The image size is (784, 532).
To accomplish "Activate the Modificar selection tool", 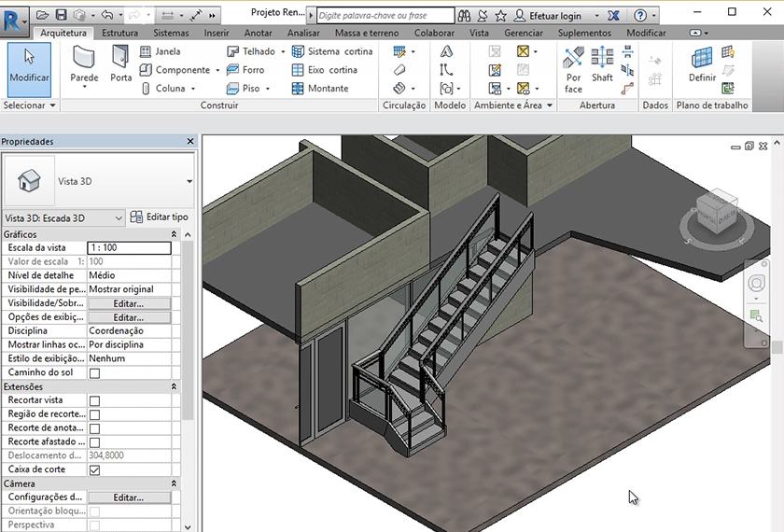I will [29, 65].
